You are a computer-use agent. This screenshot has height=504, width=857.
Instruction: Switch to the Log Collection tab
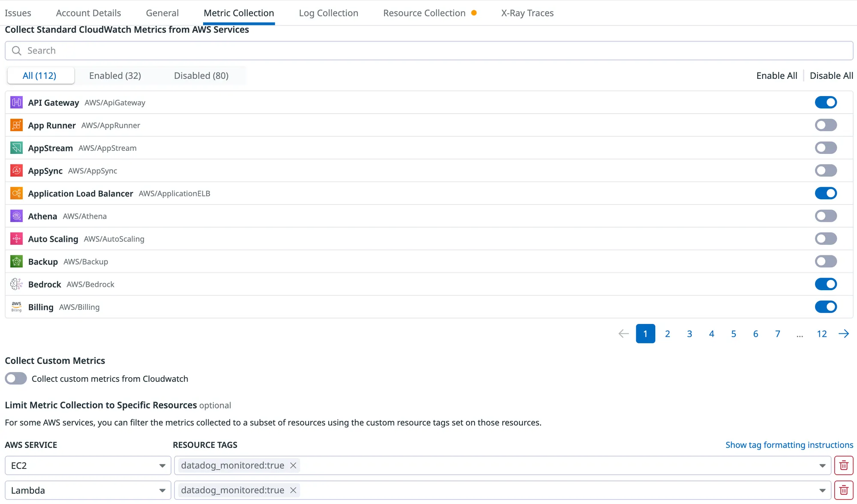(x=328, y=13)
